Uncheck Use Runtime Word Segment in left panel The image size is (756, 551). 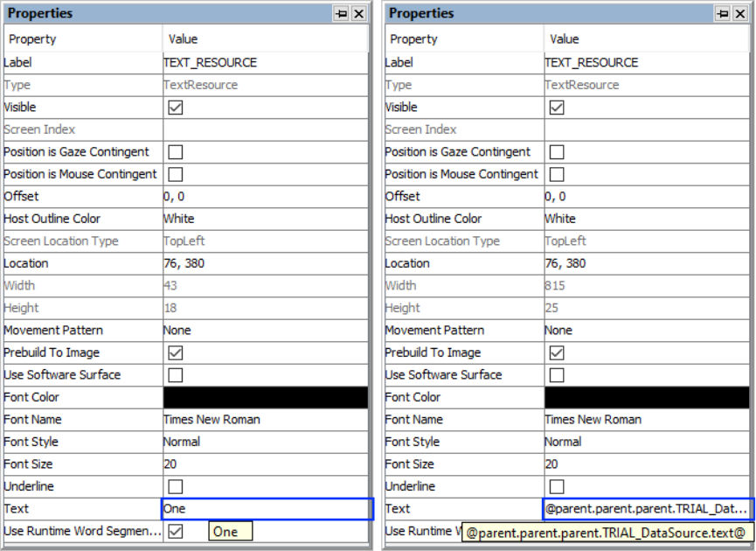(176, 531)
